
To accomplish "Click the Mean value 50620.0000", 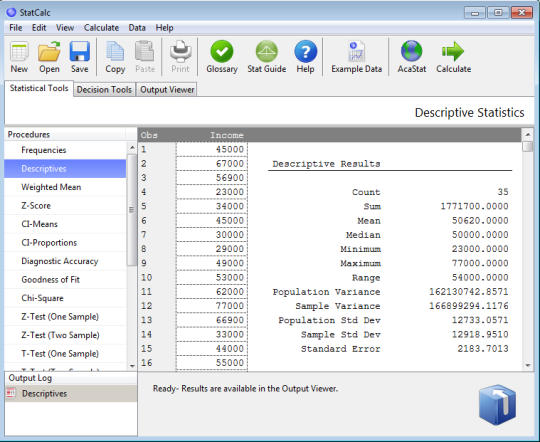I will 480,220.
